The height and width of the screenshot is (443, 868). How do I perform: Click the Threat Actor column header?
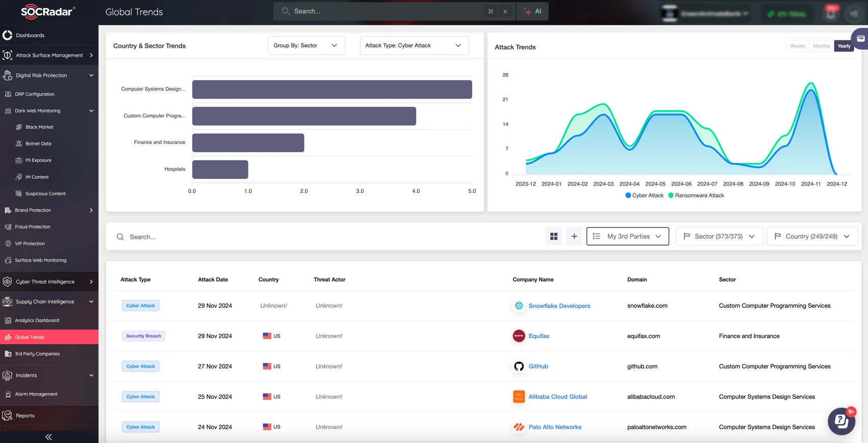click(x=329, y=280)
